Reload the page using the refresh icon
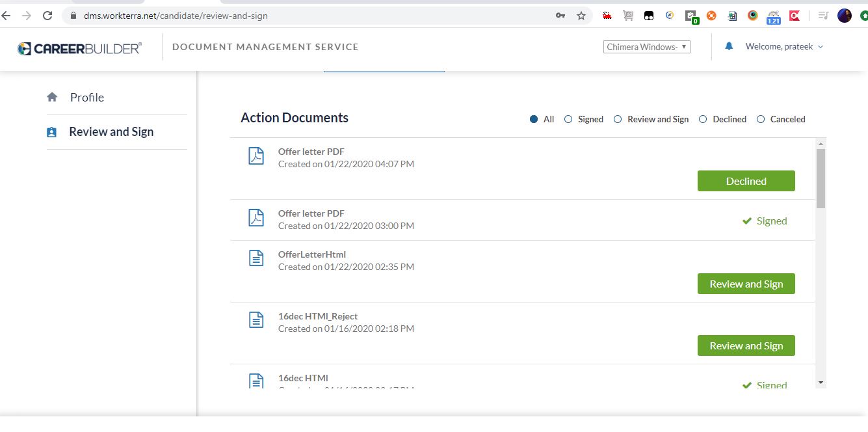 [x=47, y=16]
